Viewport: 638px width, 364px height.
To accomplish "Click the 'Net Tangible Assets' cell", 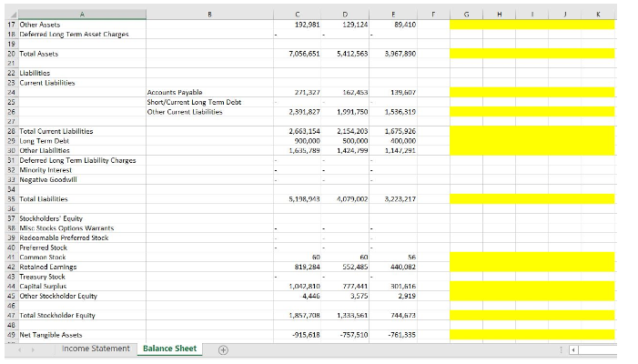I will tap(82, 335).
